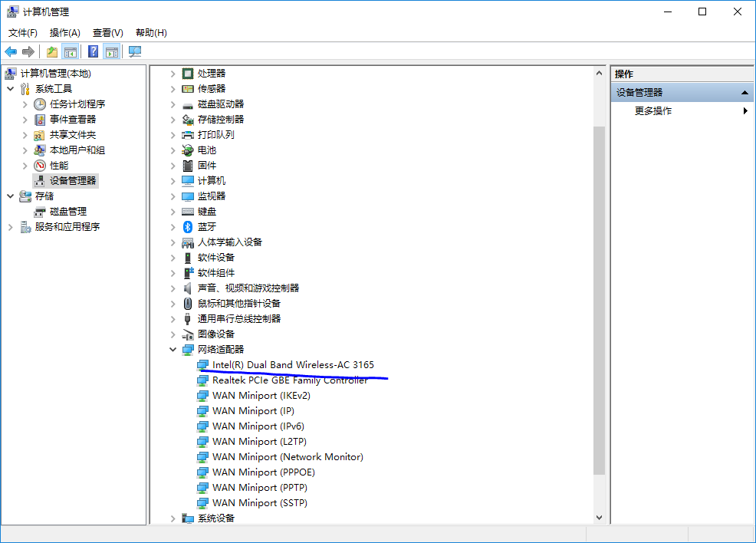
Task: Expand the 系统设备 category arrow
Action: pyautogui.click(x=173, y=518)
